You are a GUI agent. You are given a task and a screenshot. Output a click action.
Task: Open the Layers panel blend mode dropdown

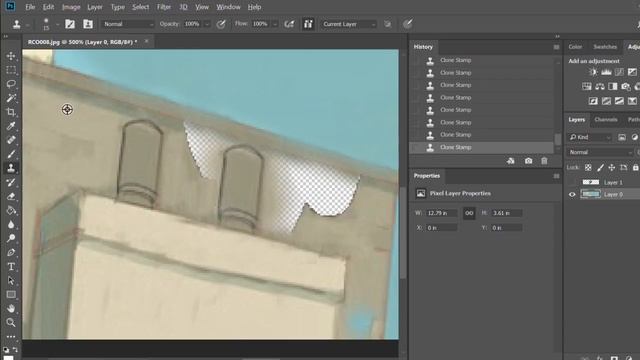click(x=600, y=152)
